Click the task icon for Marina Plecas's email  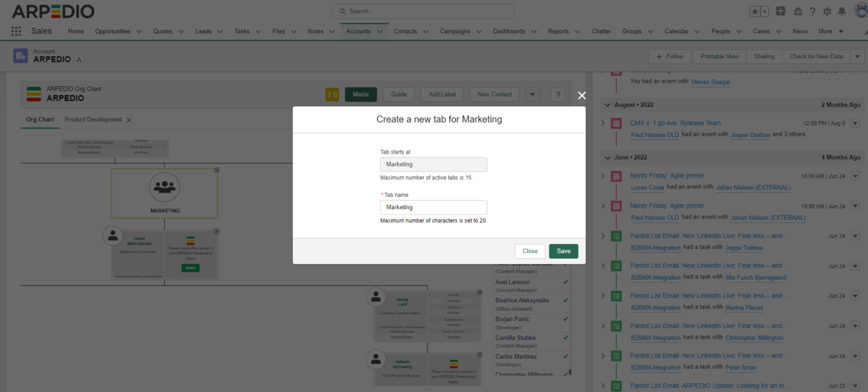pos(616,296)
